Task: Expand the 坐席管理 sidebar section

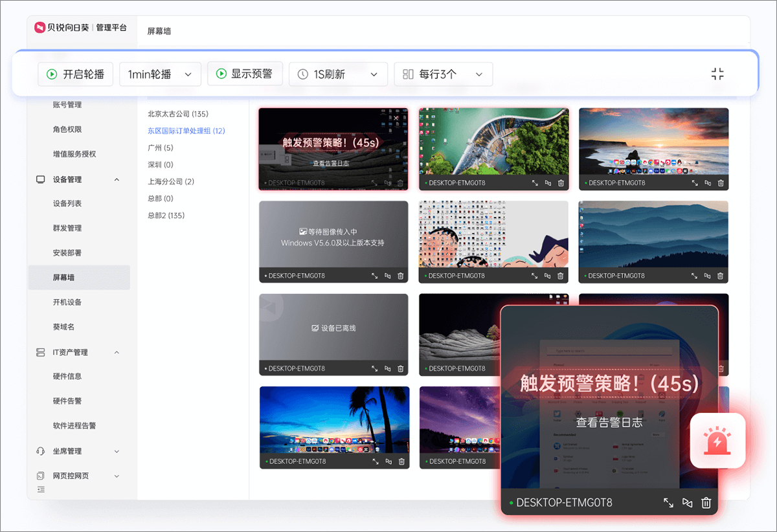Action: [117, 451]
